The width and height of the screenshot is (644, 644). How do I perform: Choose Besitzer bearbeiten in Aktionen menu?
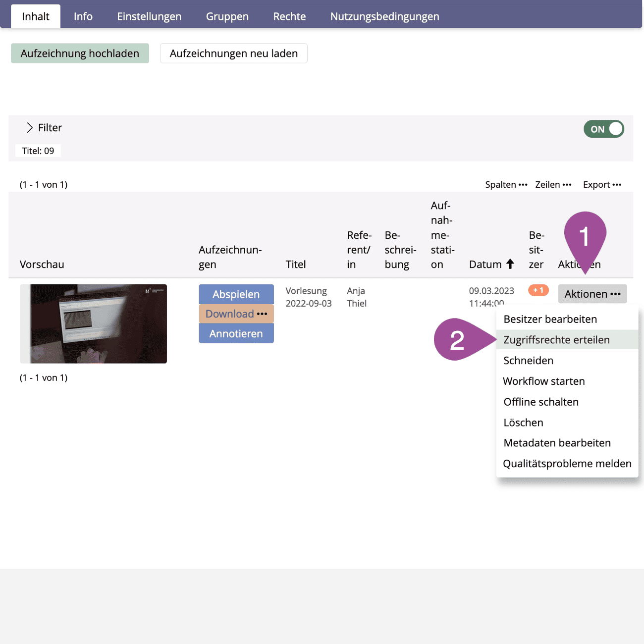point(550,319)
